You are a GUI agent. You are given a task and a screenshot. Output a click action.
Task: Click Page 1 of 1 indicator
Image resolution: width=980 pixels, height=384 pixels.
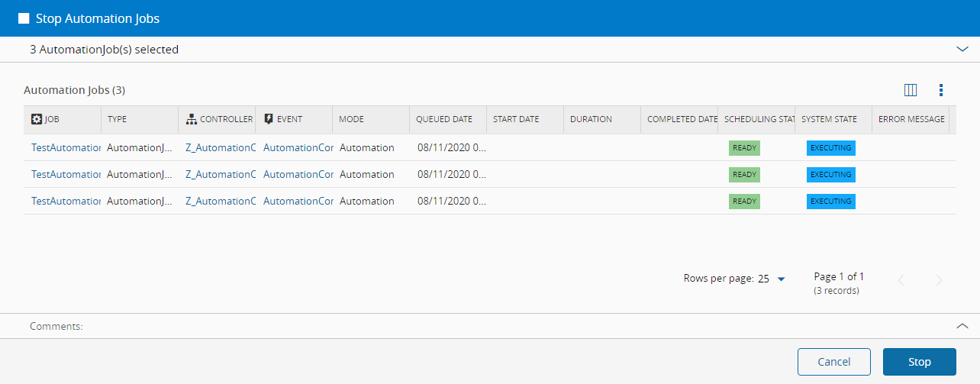[839, 276]
